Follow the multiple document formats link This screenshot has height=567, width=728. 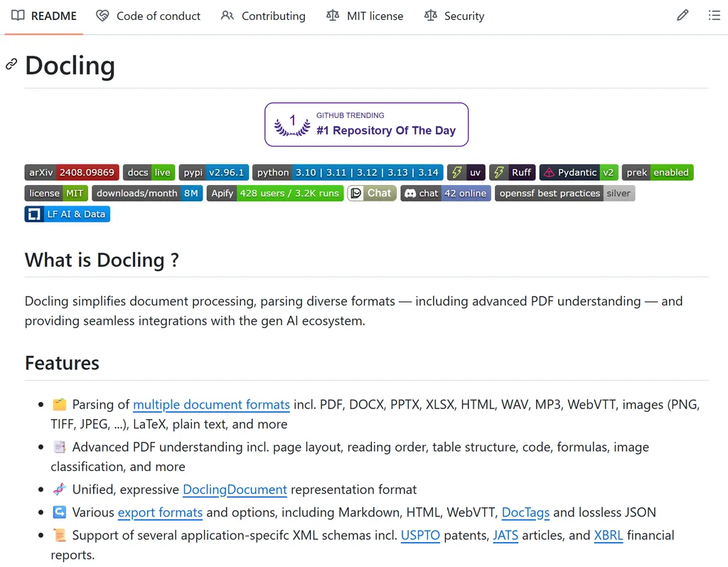(x=211, y=405)
